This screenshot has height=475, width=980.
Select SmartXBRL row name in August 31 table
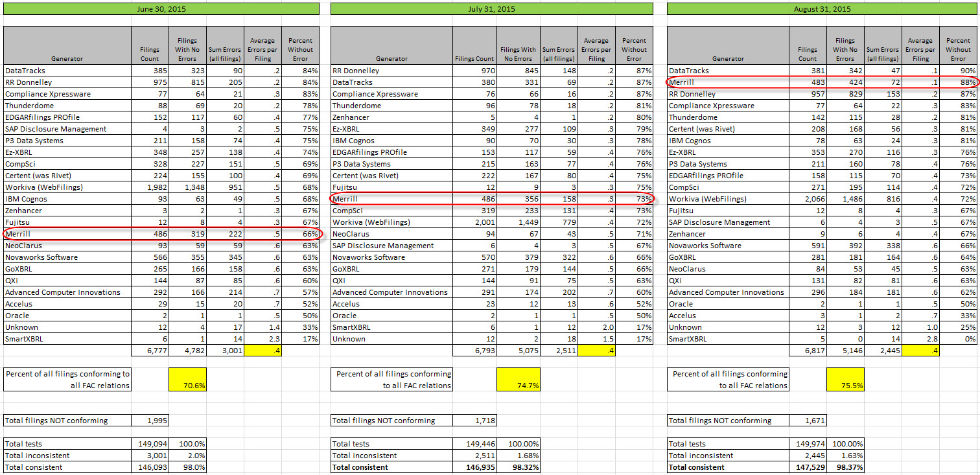(x=688, y=339)
